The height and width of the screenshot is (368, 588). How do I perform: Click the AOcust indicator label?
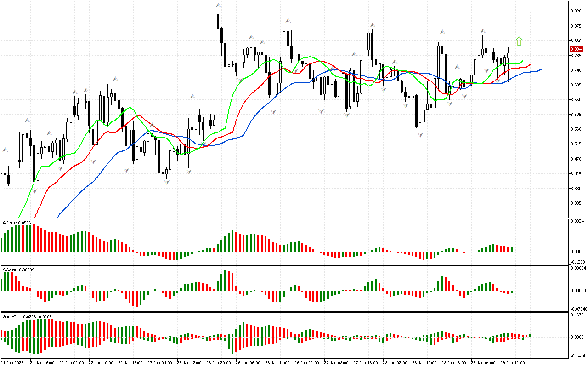pos(17,223)
